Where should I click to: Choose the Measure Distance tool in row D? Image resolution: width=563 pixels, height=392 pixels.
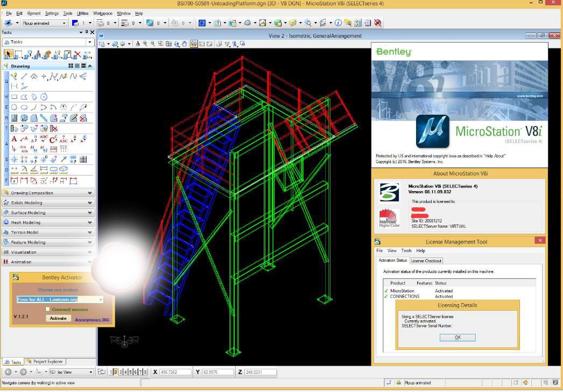(x=15, y=170)
